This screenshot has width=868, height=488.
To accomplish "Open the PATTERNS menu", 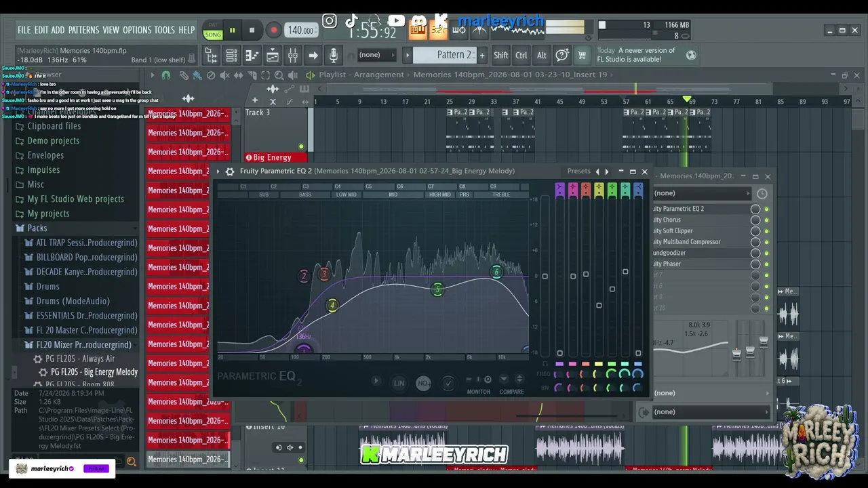I will click(83, 30).
